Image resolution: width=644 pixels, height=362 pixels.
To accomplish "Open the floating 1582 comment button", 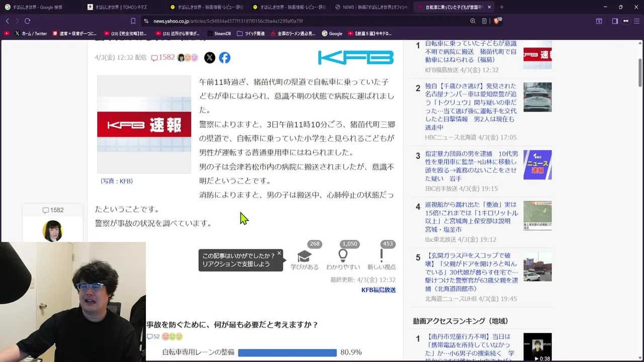I will (53, 210).
